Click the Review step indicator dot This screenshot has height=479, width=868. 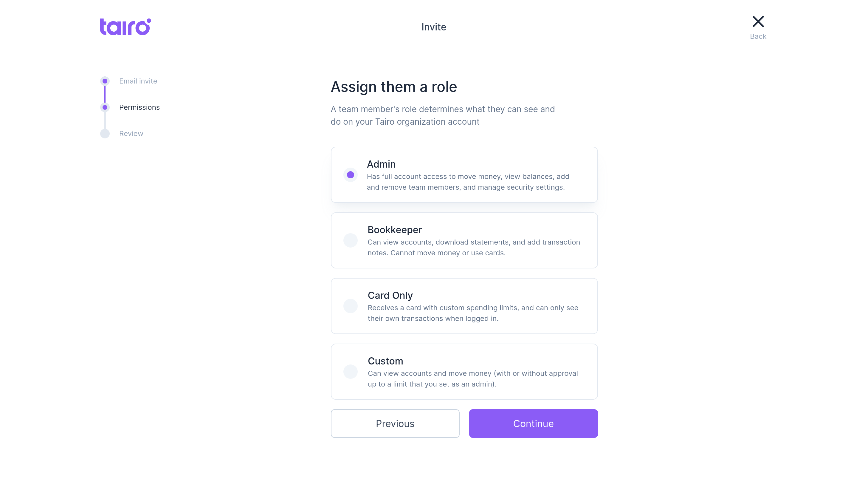105,134
